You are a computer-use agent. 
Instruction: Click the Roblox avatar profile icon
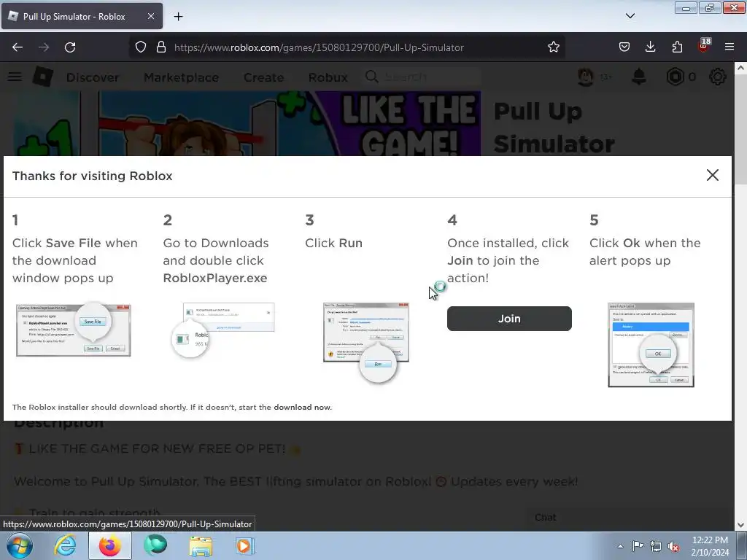(x=586, y=77)
